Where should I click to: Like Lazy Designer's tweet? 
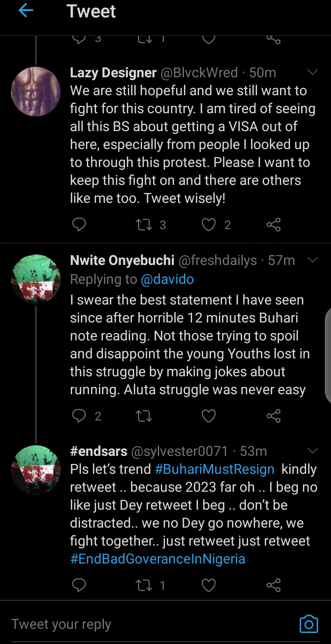click(x=209, y=224)
